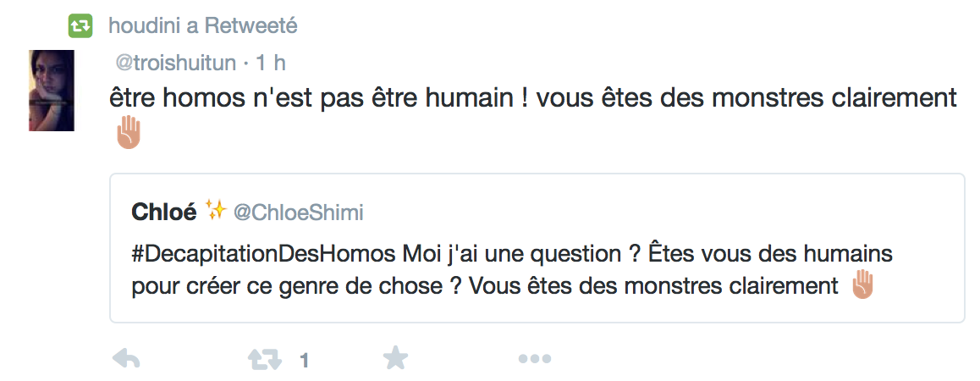Open the tweet via the 1 h timestamp
The image size is (980, 381).
click(x=270, y=63)
